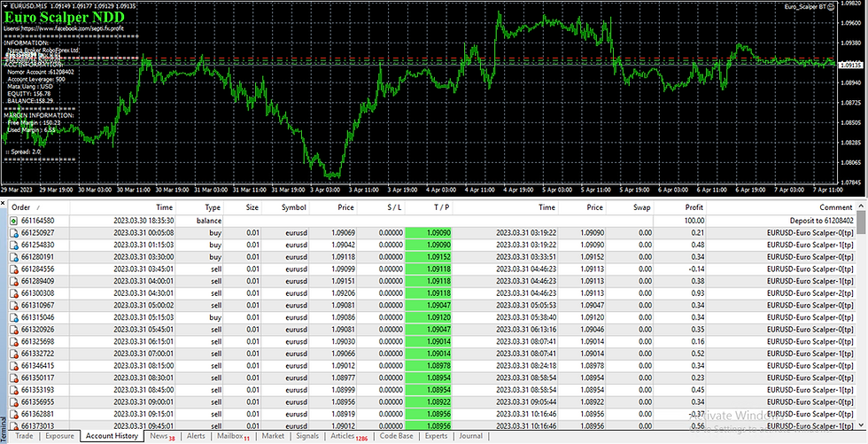Viewport: 868px width, 444px height.
Task: Open the News tab
Action: [x=162, y=436]
